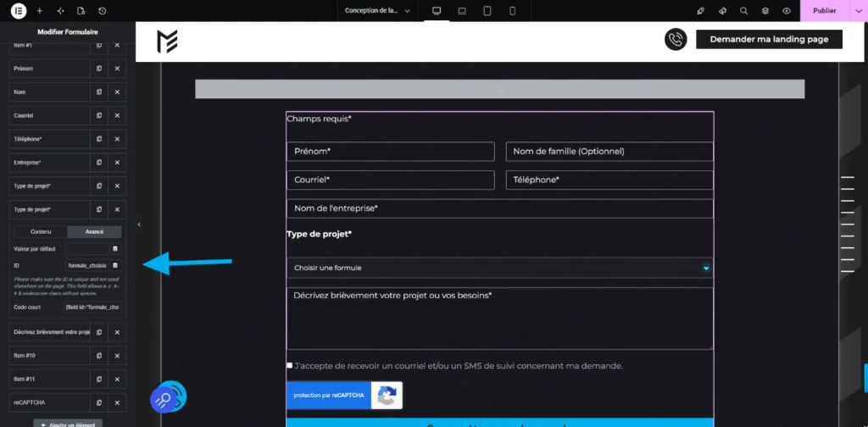The height and width of the screenshot is (427, 868).
Task: Expand the Courriel item in field list
Action: coord(50,115)
